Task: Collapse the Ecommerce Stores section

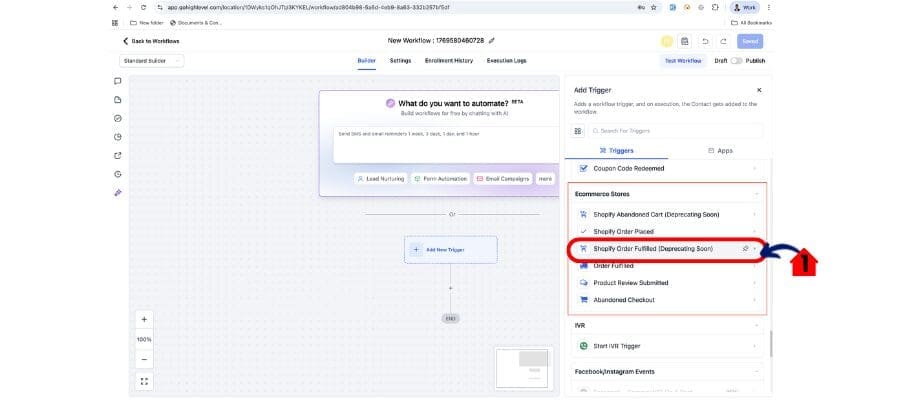Action: [756, 194]
